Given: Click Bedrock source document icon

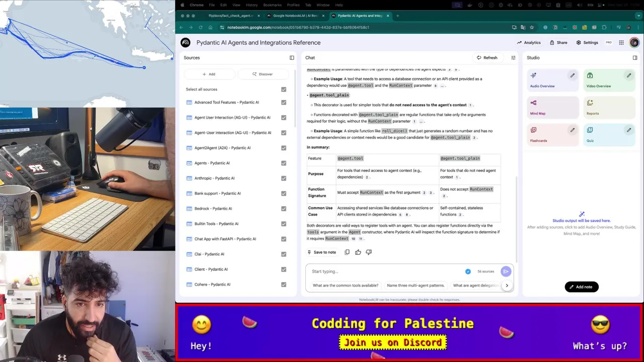Looking at the screenshot, I should [189, 209].
